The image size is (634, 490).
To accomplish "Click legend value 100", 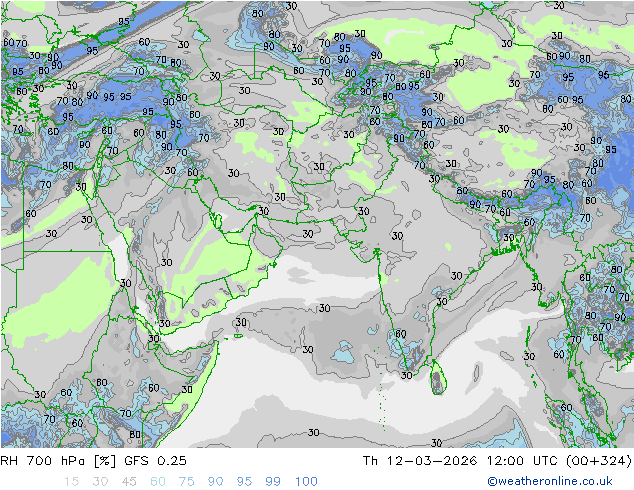I will pos(306,482).
